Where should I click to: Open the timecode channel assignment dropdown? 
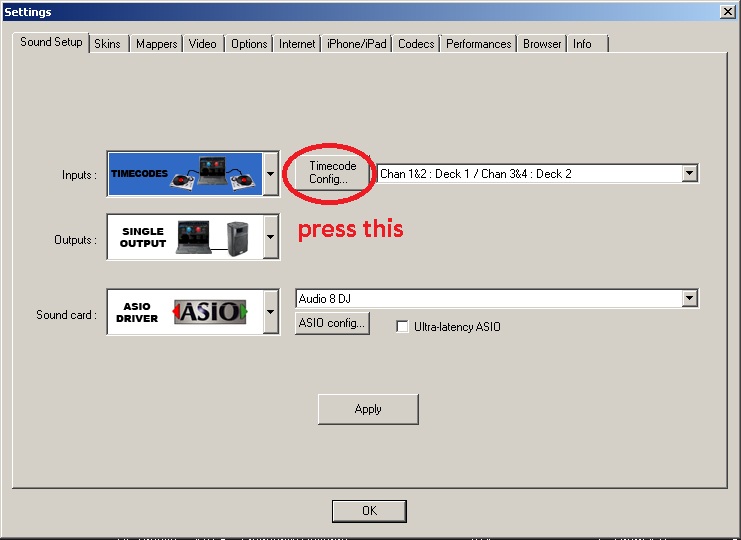coord(689,173)
